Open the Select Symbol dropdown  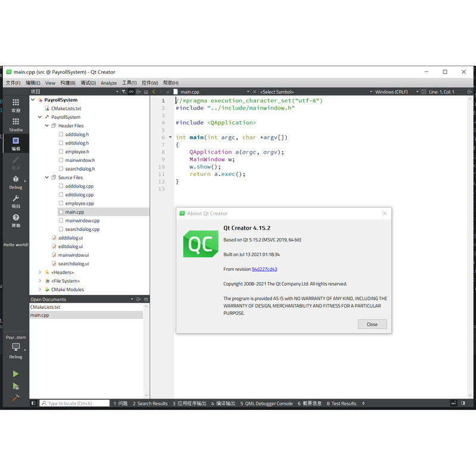tap(316, 92)
